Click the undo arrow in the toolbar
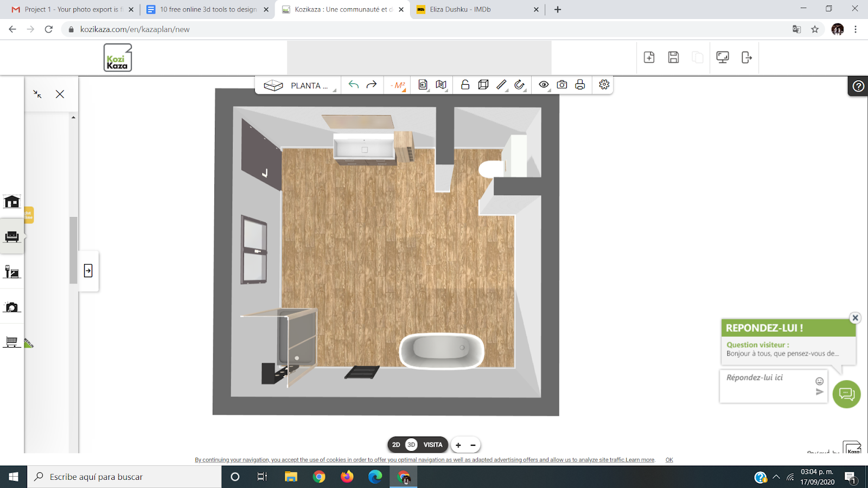Image resolution: width=868 pixels, height=488 pixels. click(354, 85)
